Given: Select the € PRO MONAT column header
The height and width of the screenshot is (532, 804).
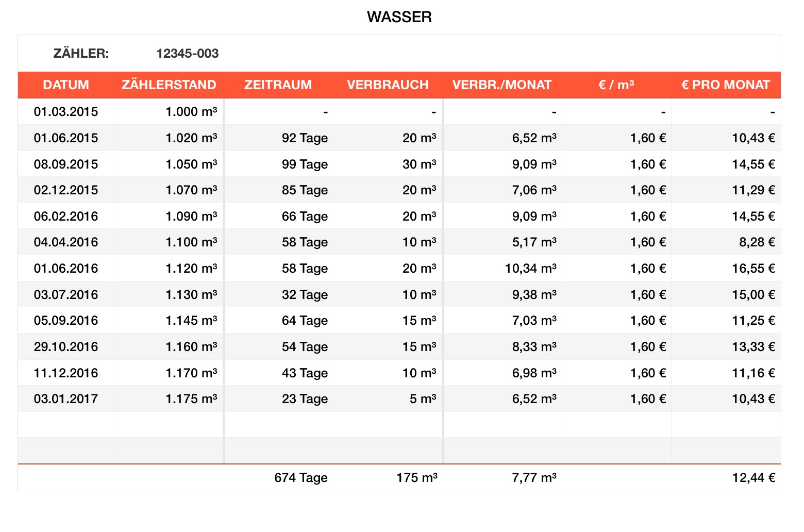Looking at the screenshot, I should [x=726, y=85].
